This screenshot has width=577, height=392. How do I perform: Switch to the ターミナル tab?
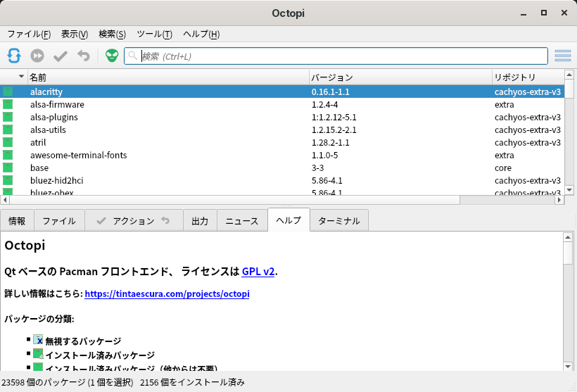pyautogui.click(x=339, y=221)
